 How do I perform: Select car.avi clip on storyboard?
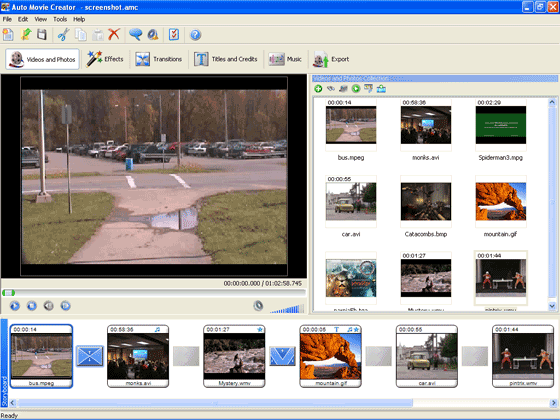coord(427,356)
